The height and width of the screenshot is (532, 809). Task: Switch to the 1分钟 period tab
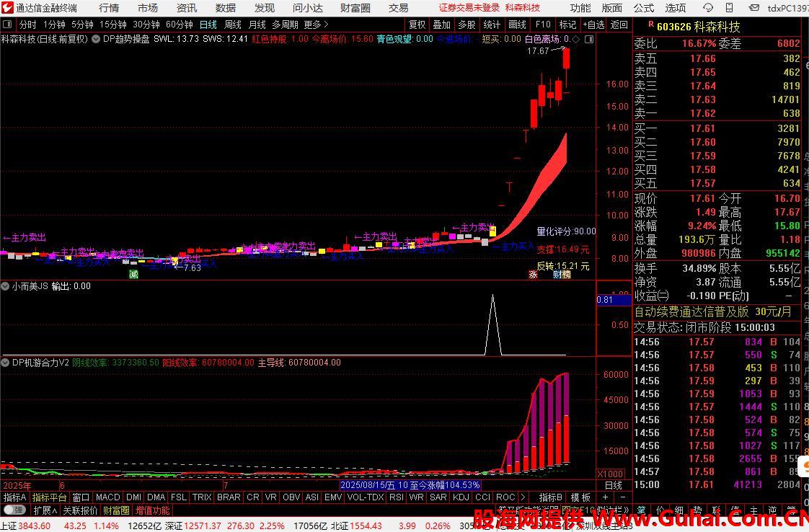[53, 25]
